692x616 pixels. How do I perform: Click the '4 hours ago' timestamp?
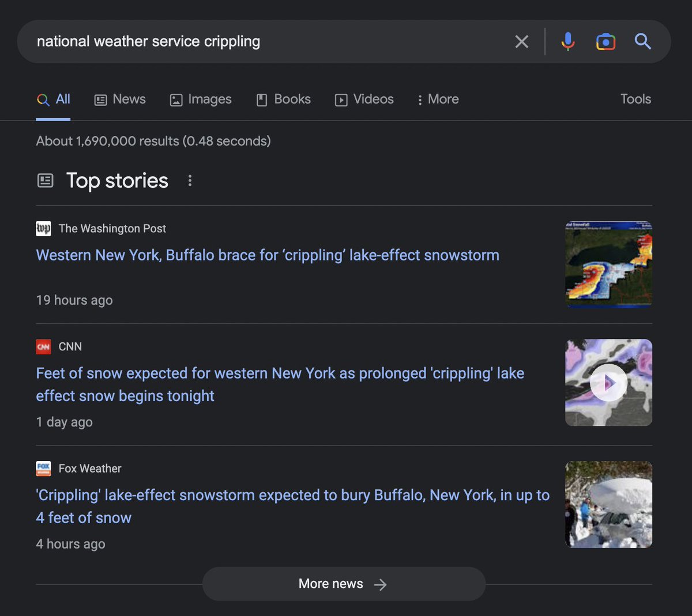[x=70, y=544]
